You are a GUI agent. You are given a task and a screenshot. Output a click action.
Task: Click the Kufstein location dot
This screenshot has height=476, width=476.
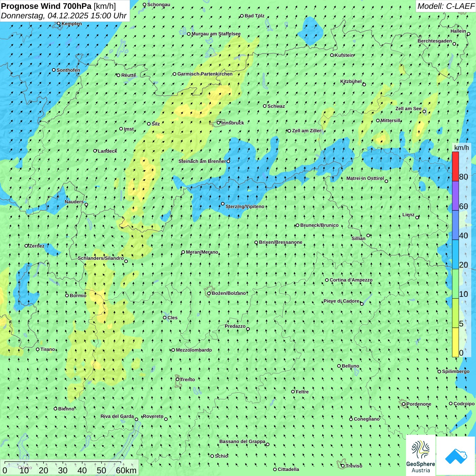click(332, 55)
